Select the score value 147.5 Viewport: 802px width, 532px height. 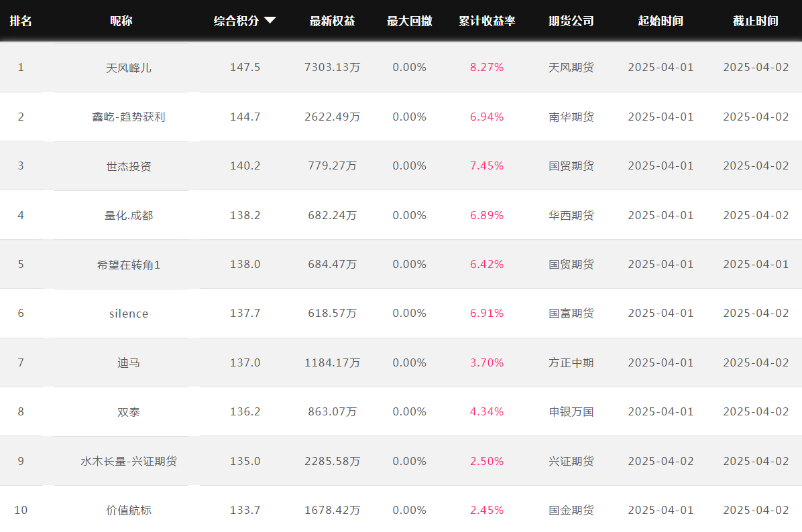pos(245,68)
